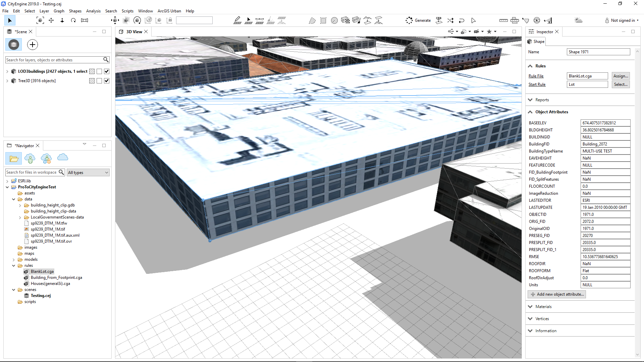This screenshot has width=644, height=362.
Task: Click the hatched color box of LOD3buildings
Action: [92, 71]
